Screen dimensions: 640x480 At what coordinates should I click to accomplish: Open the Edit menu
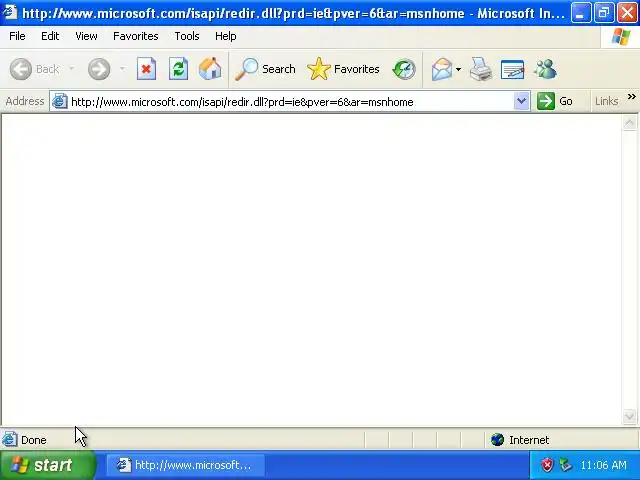click(x=50, y=36)
